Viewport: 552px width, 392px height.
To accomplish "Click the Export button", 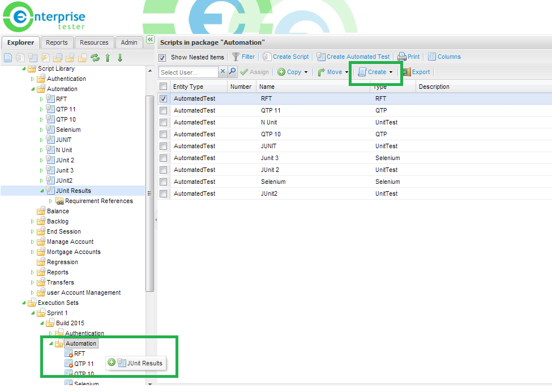I will pyautogui.click(x=416, y=72).
